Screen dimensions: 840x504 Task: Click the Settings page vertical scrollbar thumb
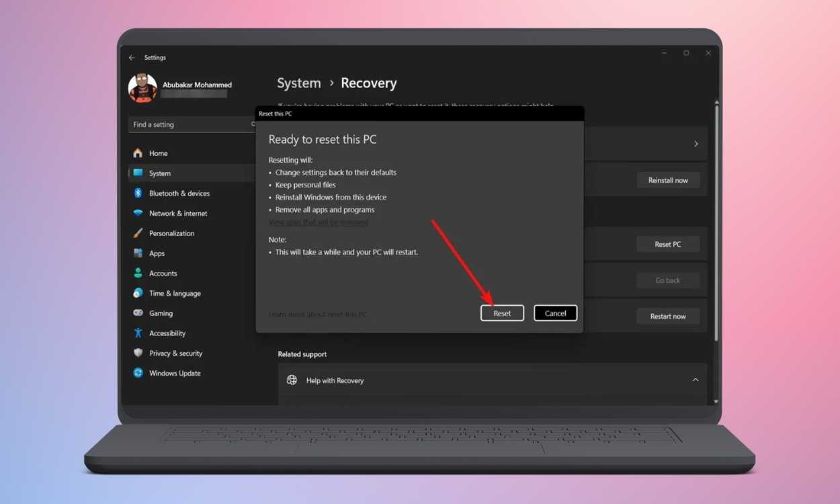(x=716, y=224)
